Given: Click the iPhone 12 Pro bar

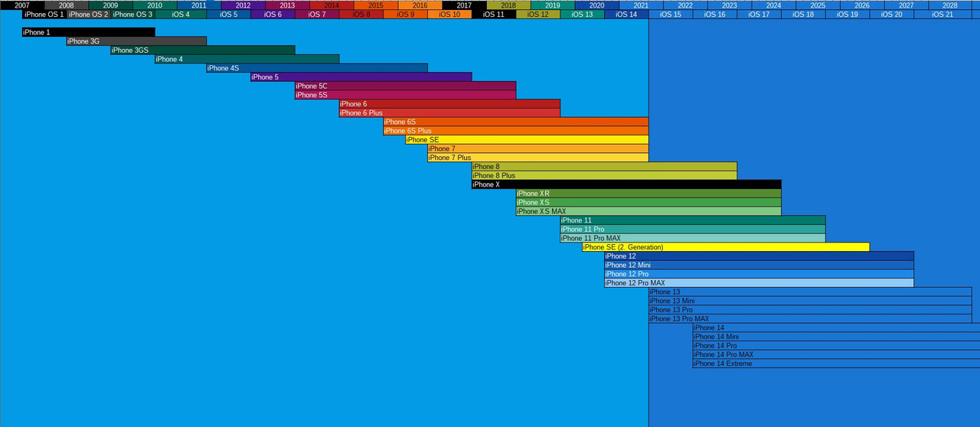Looking at the screenshot, I should point(759,274).
